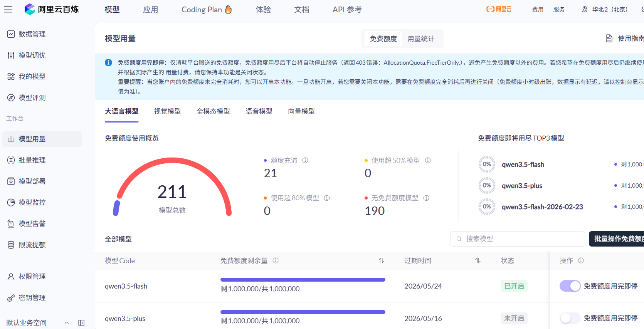Turn on 免费额度用完即停 for qwen3.5-plus
Screen dimensions: 644x329
coord(570,318)
